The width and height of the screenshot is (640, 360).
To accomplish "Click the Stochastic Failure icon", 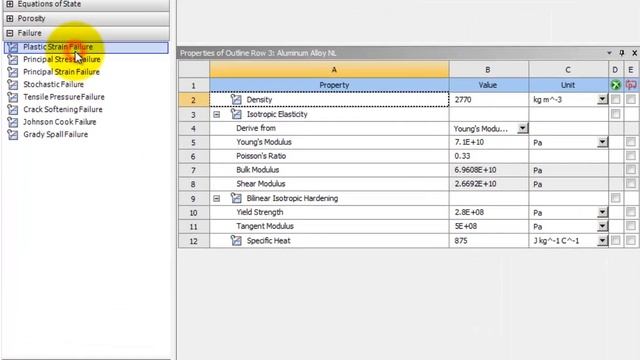I will point(13,84).
